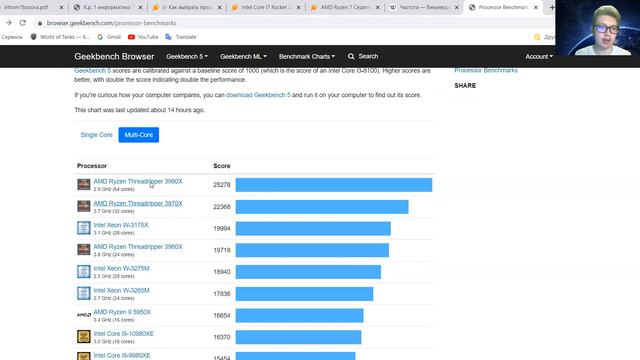Click Intel icon beside Xeon W-3175X
Image resolution: width=640 pixels, height=360 pixels.
coord(84,228)
